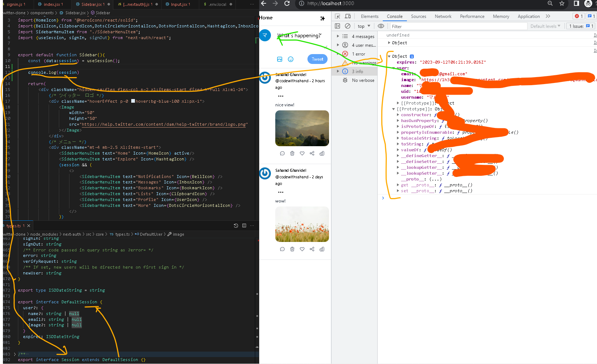Screen dimensions: 597x364
Task: Open the Memory tab in DevTools
Action: coord(501,16)
